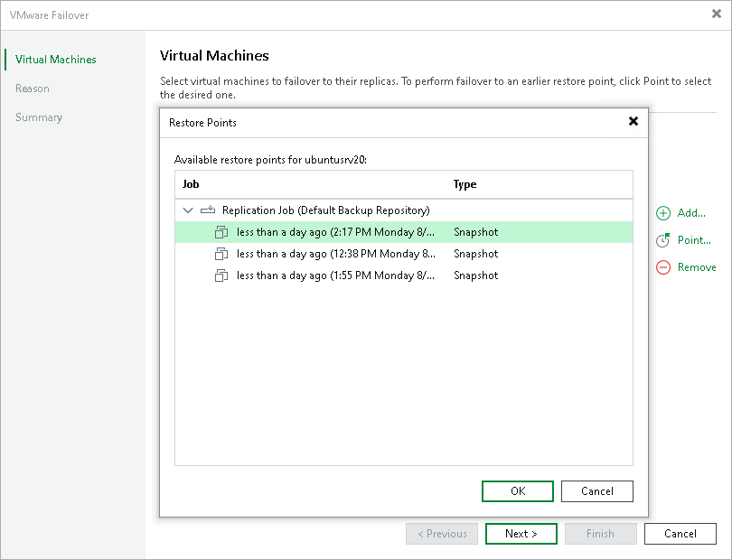Confirm restore point with OK
The image size is (732, 560).
point(517,490)
